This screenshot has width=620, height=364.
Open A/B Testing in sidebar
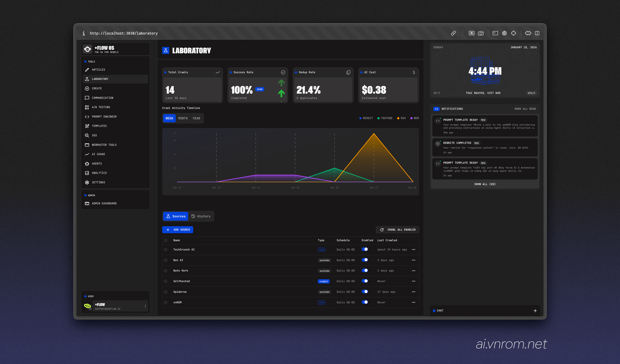tap(101, 107)
